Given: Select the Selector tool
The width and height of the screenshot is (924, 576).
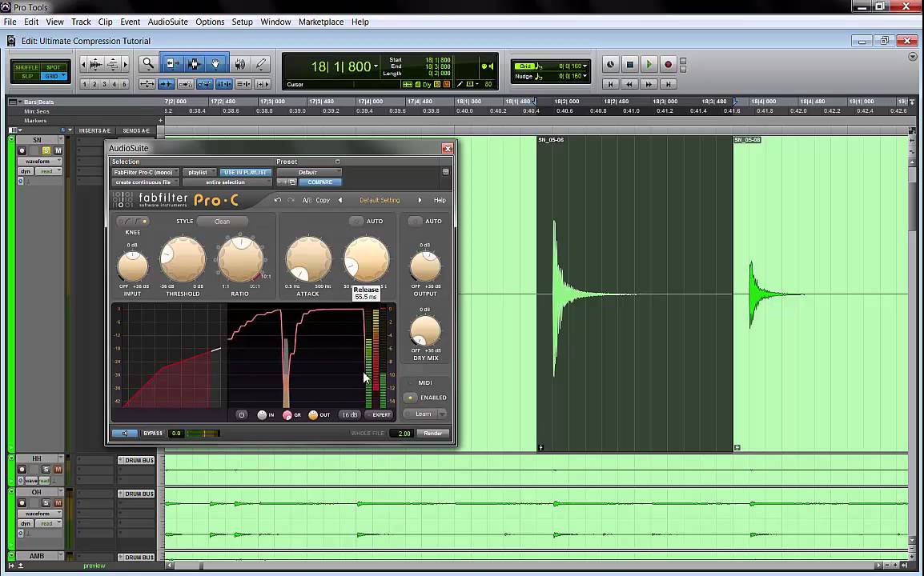Looking at the screenshot, I should [x=194, y=64].
